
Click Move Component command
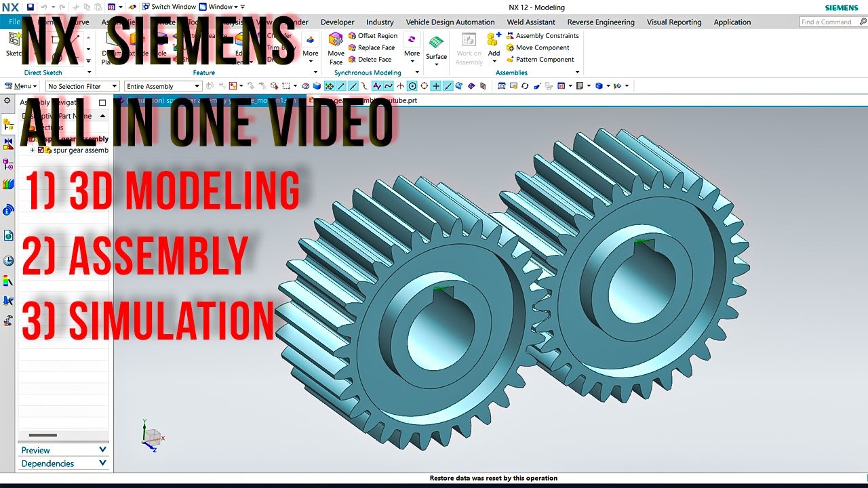click(538, 47)
